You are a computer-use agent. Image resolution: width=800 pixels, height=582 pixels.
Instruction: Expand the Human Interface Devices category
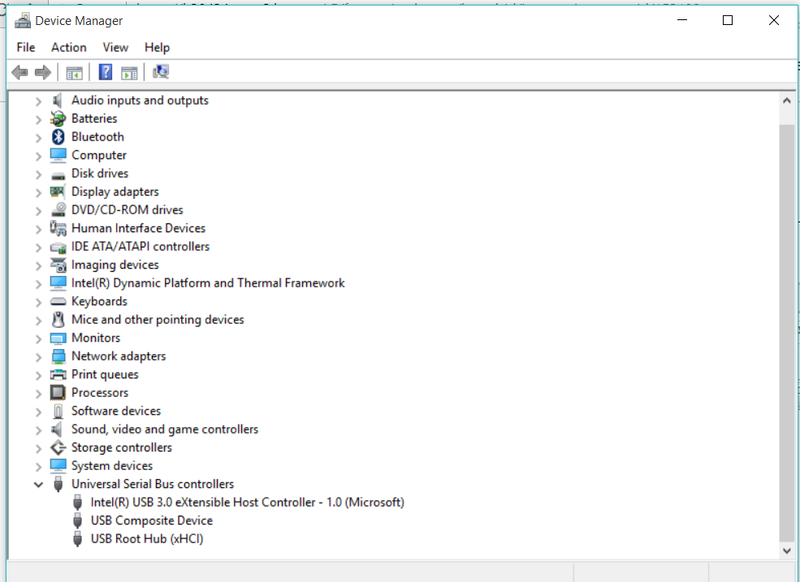38,229
